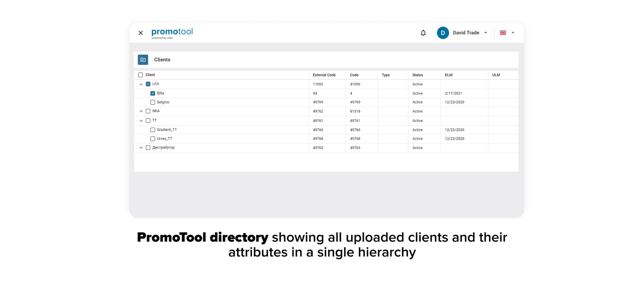Click the DLM column header
Image resolution: width=644 pixels, height=281 pixels.
click(448, 75)
